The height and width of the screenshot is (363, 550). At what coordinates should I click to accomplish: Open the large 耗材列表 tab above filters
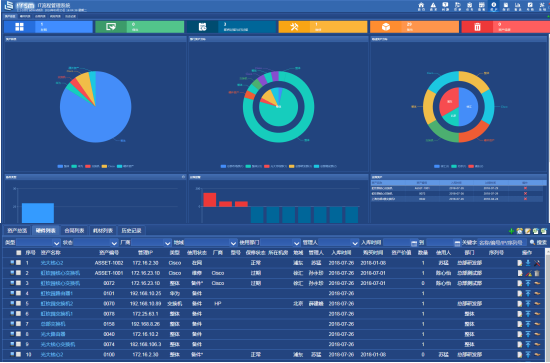(x=103, y=231)
